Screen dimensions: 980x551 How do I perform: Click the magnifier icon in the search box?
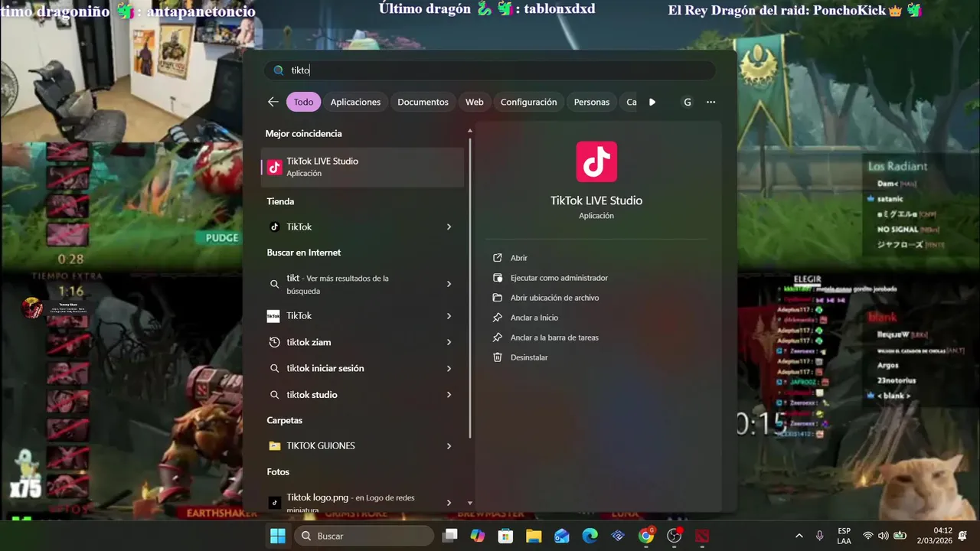279,70
